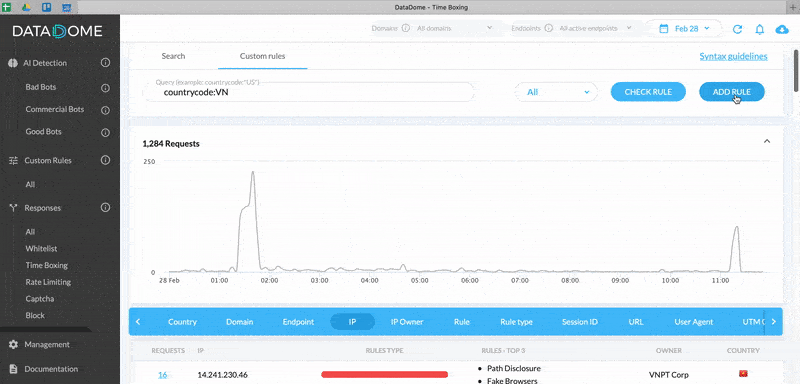The width and height of the screenshot is (800, 384).
Task: Click the refresh icon in top bar
Action: (737, 29)
